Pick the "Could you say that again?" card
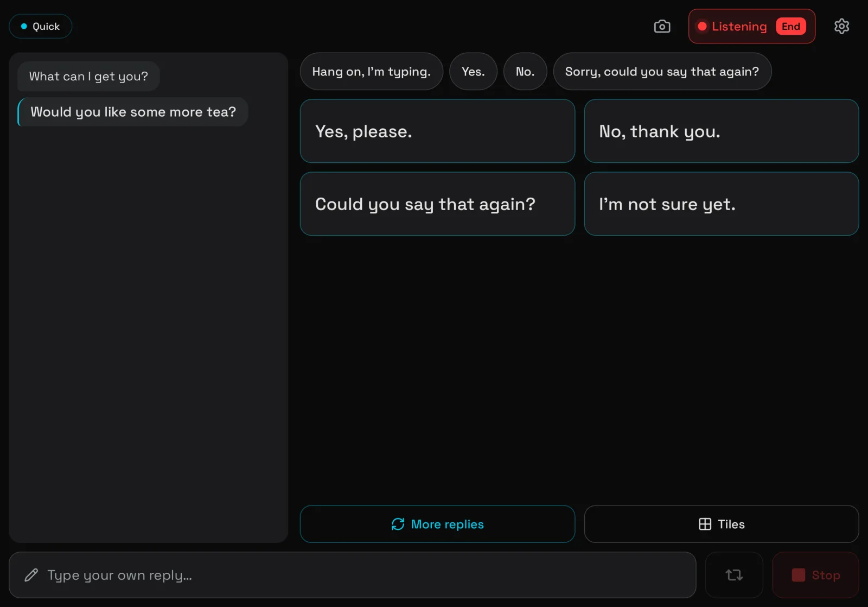 (437, 204)
